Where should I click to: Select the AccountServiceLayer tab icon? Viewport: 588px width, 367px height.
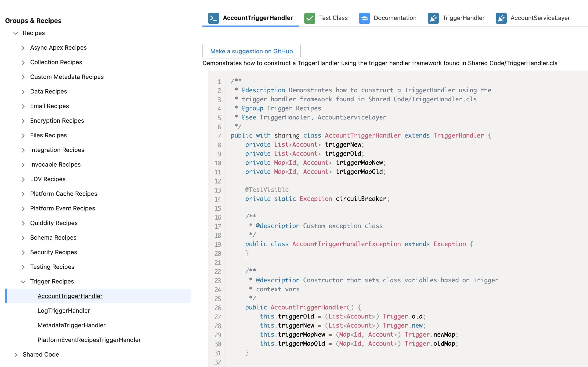coord(501,18)
